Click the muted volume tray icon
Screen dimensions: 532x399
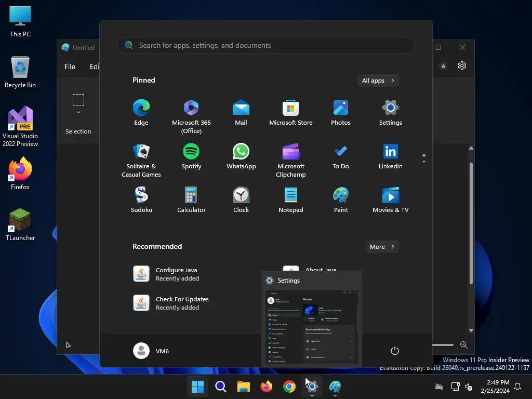[x=469, y=387]
